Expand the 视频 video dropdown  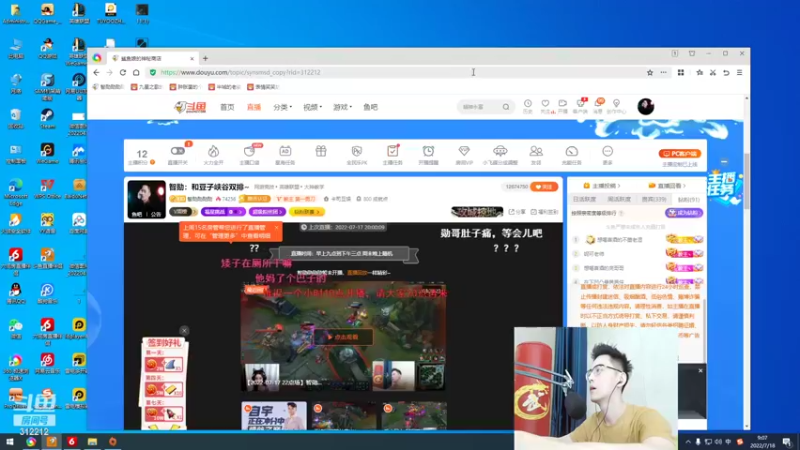pos(312,107)
